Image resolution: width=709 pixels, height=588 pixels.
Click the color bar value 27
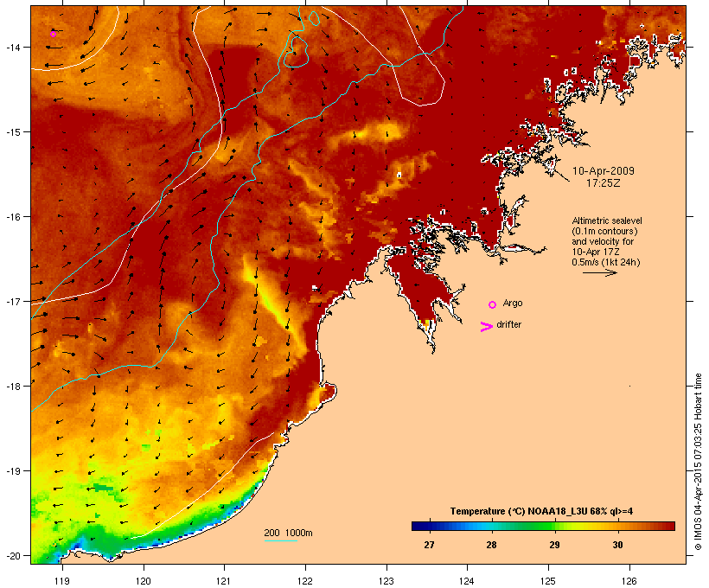pos(429,545)
